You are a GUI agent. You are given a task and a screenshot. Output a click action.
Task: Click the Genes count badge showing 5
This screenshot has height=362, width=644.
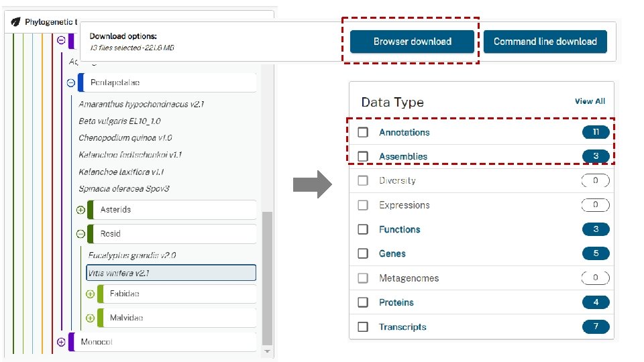(595, 253)
